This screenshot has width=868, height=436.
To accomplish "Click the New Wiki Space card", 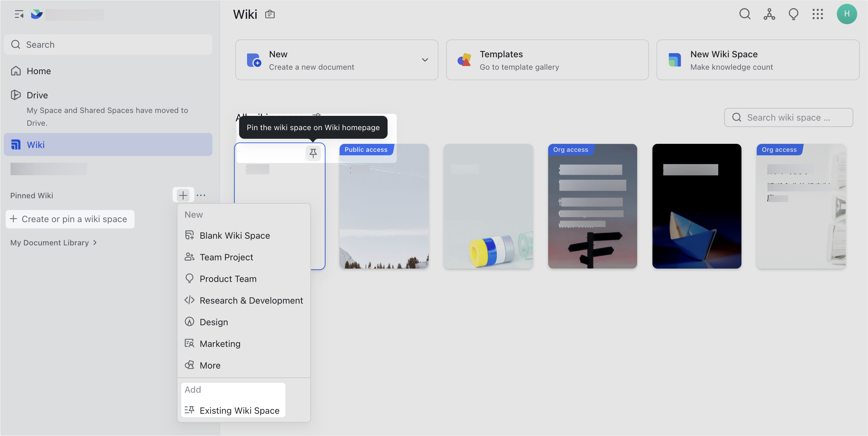I will [x=758, y=60].
